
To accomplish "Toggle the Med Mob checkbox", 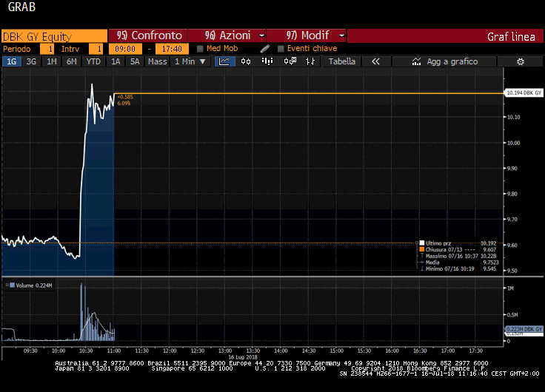I will (200, 49).
